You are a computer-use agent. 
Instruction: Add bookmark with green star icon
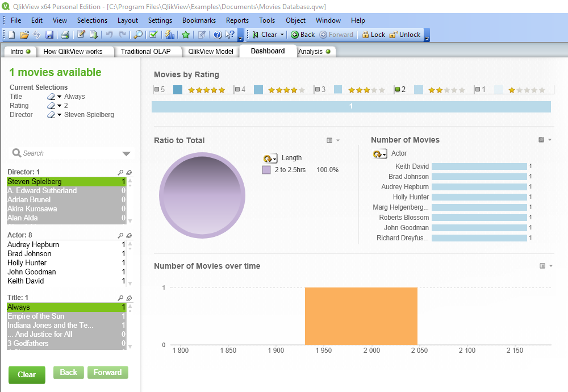point(186,35)
